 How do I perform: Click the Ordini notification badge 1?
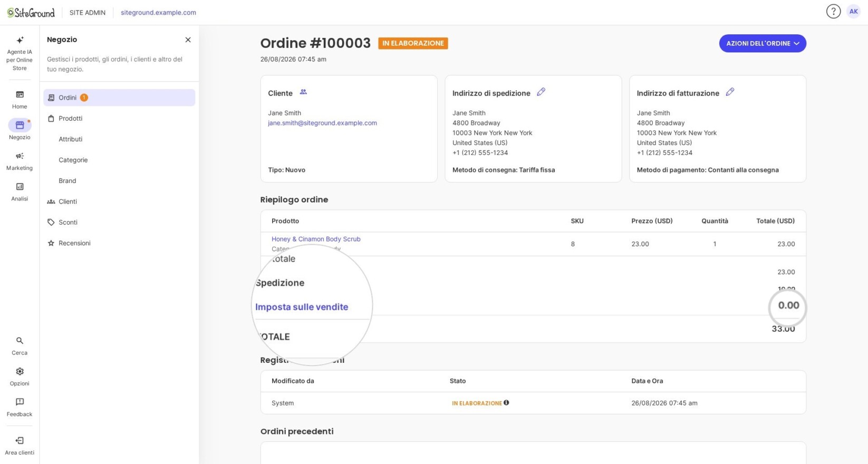pos(84,98)
